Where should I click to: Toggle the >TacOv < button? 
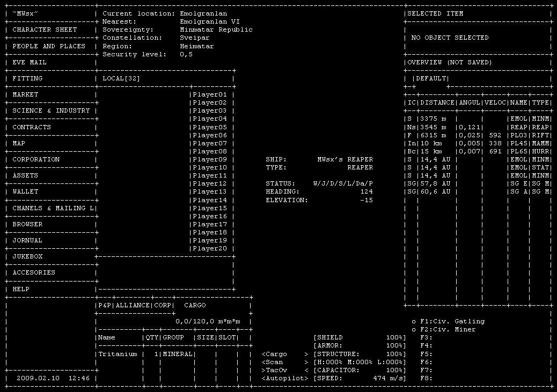coord(285,370)
